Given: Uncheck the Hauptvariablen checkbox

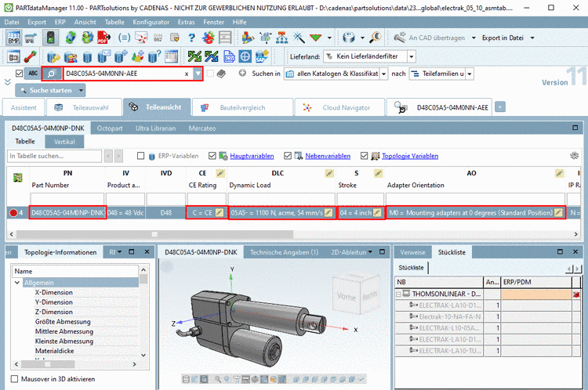Looking at the screenshot, I should pos(212,156).
